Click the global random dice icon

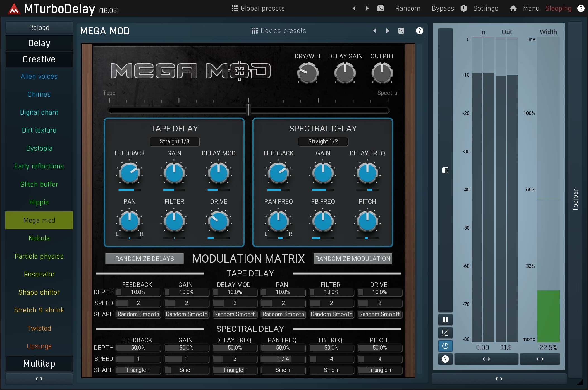(x=380, y=8)
